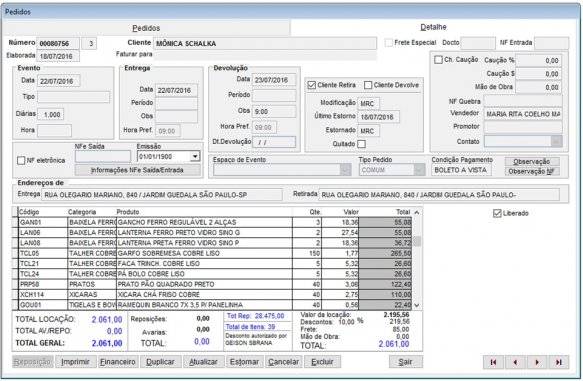Expand Contato dropdown

pyautogui.click(x=556, y=141)
